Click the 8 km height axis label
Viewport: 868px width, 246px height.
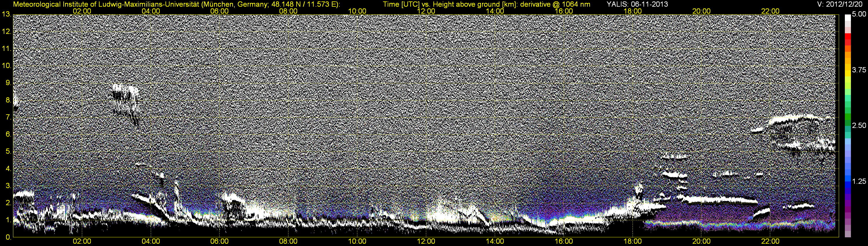pyautogui.click(x=8, y=100)
